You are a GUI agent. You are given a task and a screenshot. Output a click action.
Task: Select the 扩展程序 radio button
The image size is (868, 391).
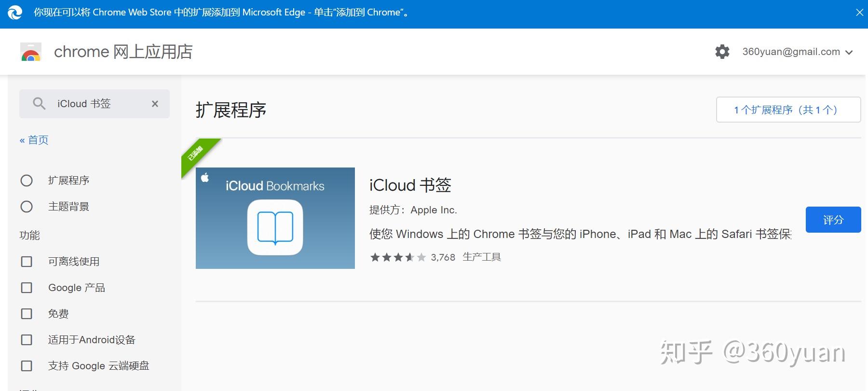click(x=27, y=181)
